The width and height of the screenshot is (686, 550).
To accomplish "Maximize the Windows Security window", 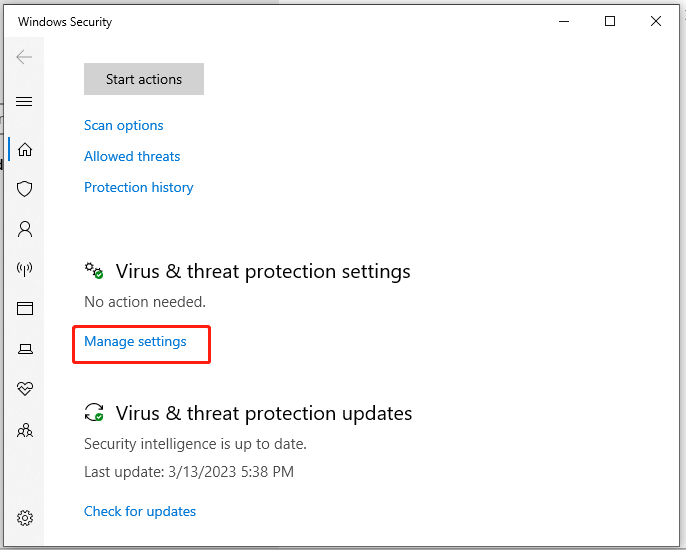I will coord(610,21).
